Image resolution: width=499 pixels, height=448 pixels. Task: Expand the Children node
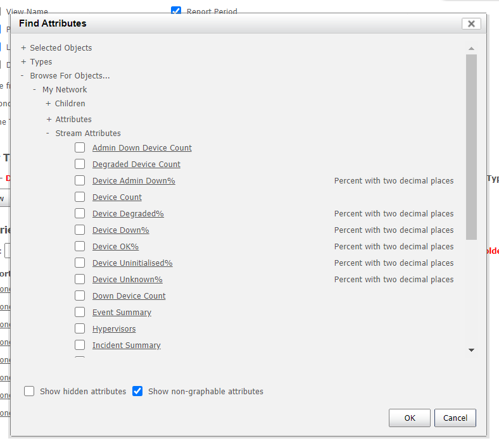pyautogui.click(x=48, y=104)
